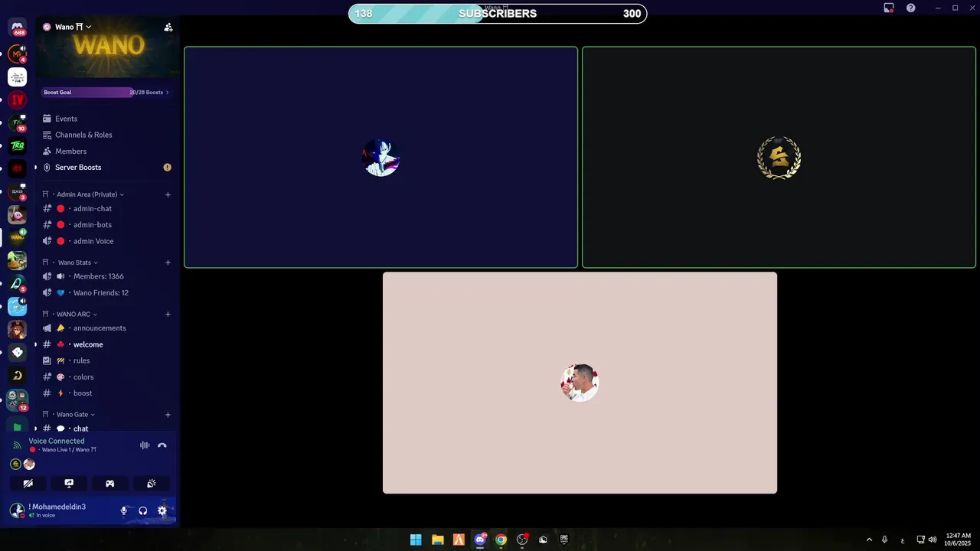Click the Voice Connected status text
Image resolution: width=980 pixels, height=551 pixels.
point(57,441)
